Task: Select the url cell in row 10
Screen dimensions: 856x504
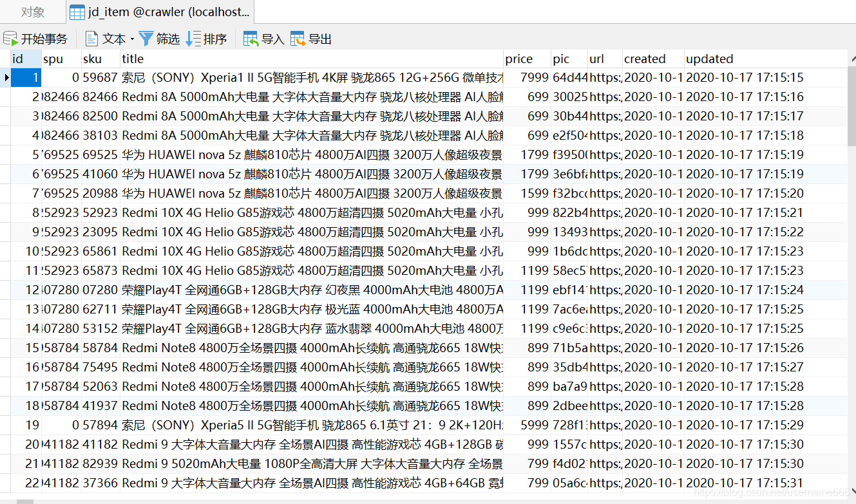Action: tap(605, 252)
